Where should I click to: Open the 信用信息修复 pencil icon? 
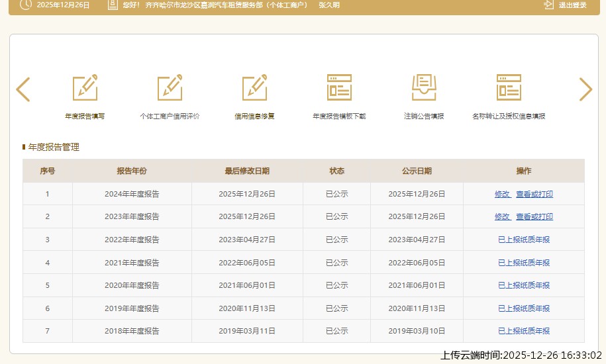click(x=255, y=87)
